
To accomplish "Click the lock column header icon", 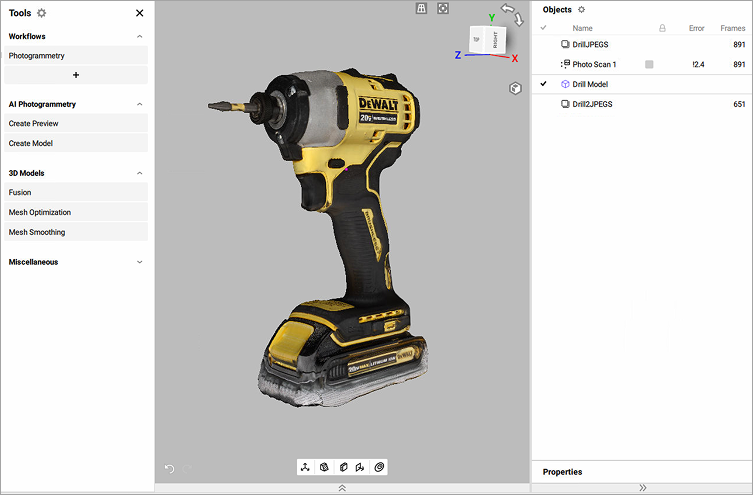I will (x=662, y=28).
